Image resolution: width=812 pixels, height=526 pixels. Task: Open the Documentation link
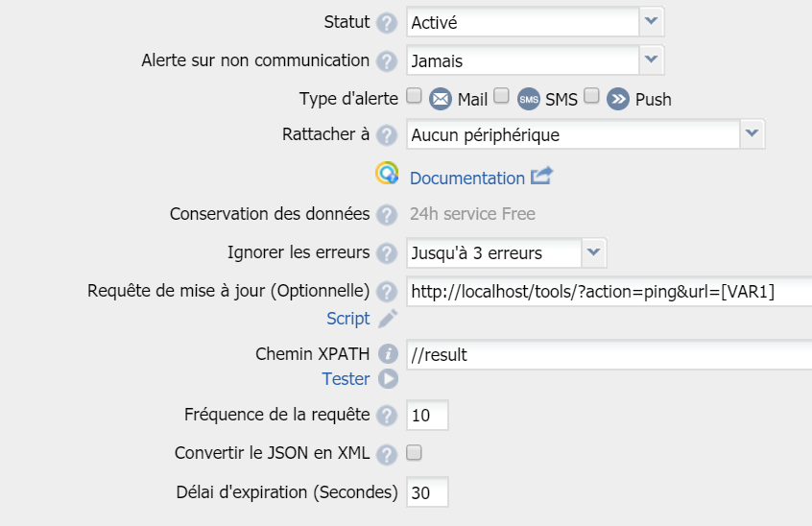[x=466, y=179]
